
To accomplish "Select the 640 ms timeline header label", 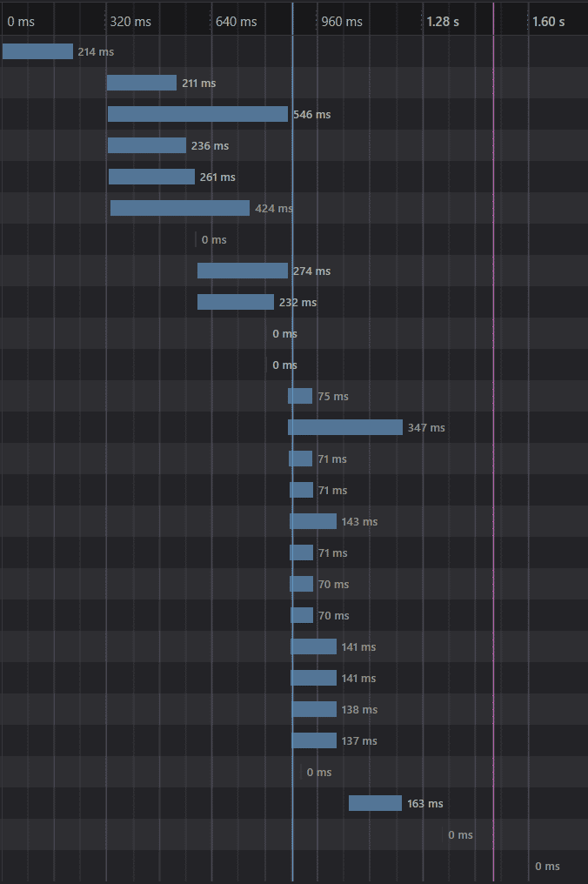I will pos(237,22).
